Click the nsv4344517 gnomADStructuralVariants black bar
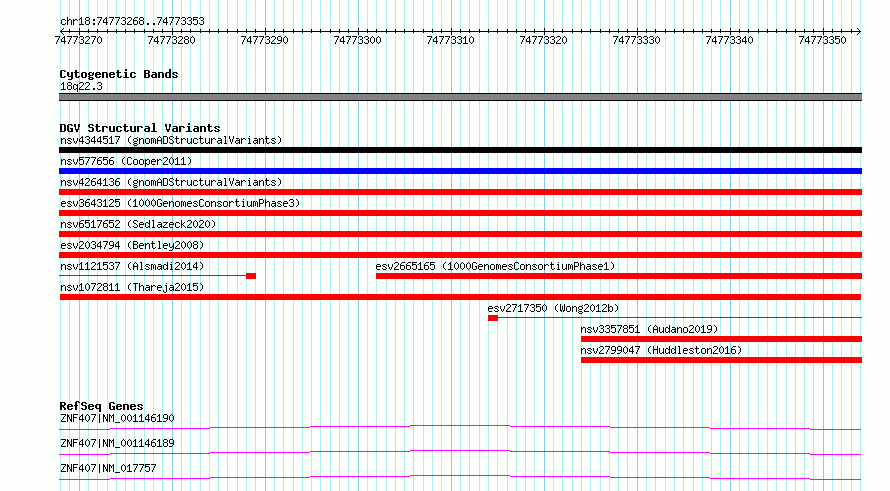 [460, 150]
